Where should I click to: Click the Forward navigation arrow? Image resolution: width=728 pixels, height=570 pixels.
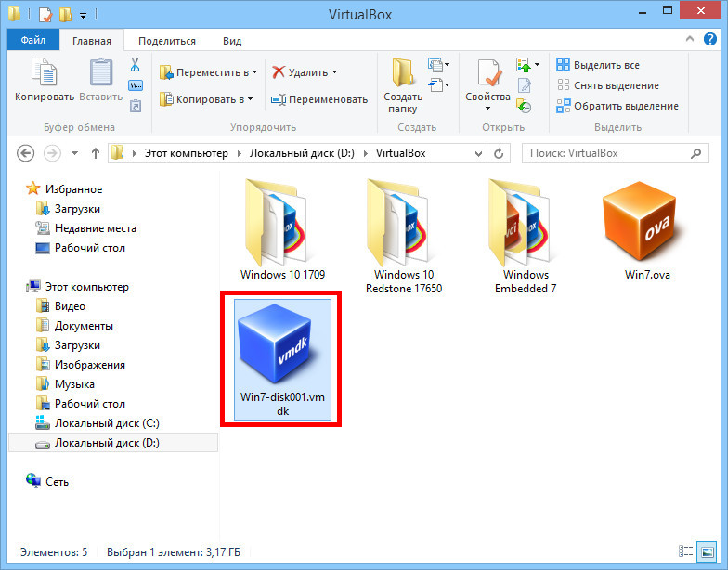pos(52,153)
